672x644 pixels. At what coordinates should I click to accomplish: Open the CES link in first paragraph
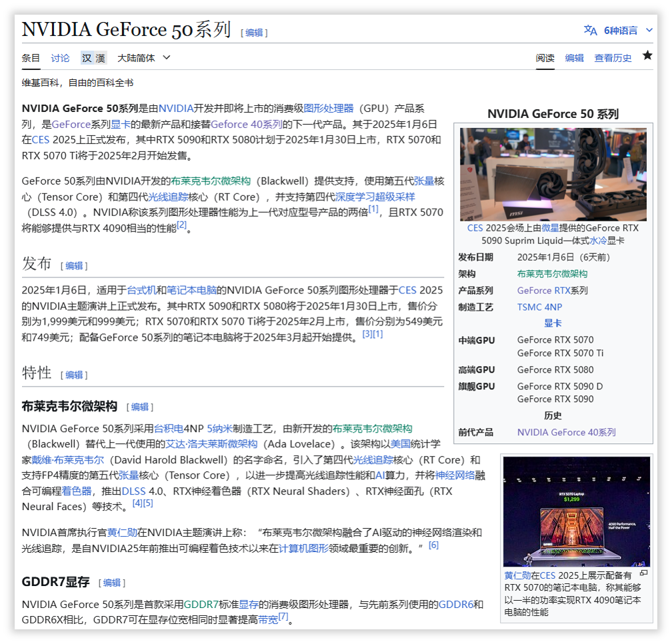coord(41,140)
